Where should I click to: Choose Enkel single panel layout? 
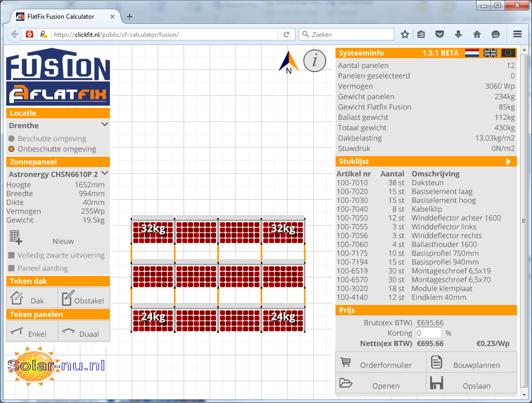[32, 331]
